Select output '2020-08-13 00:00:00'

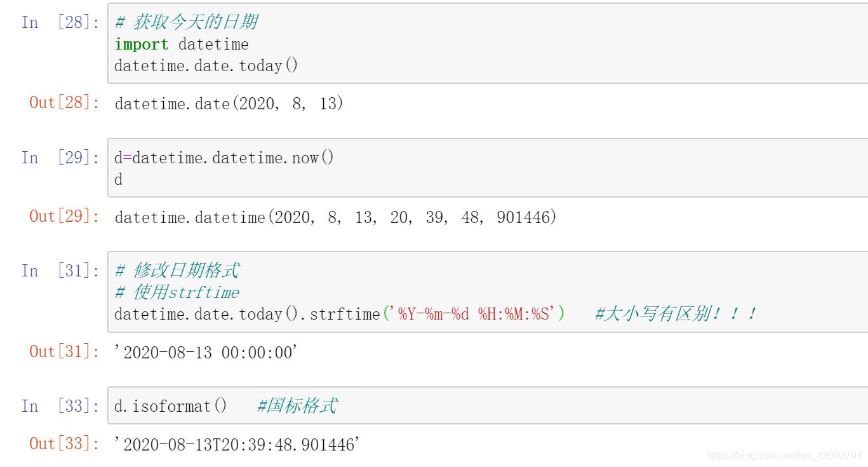206,353
